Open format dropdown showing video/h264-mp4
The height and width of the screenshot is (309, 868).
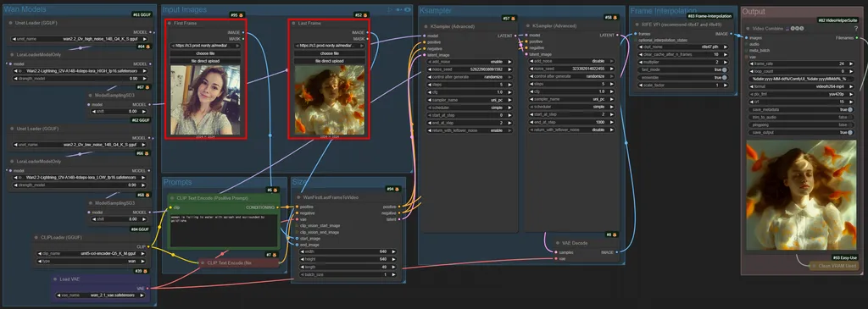tap(802, 87)
